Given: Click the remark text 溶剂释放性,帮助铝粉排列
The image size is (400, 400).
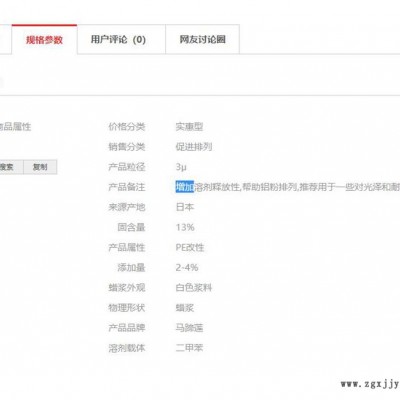Looking at the screenshot, I should click(246, 187).
